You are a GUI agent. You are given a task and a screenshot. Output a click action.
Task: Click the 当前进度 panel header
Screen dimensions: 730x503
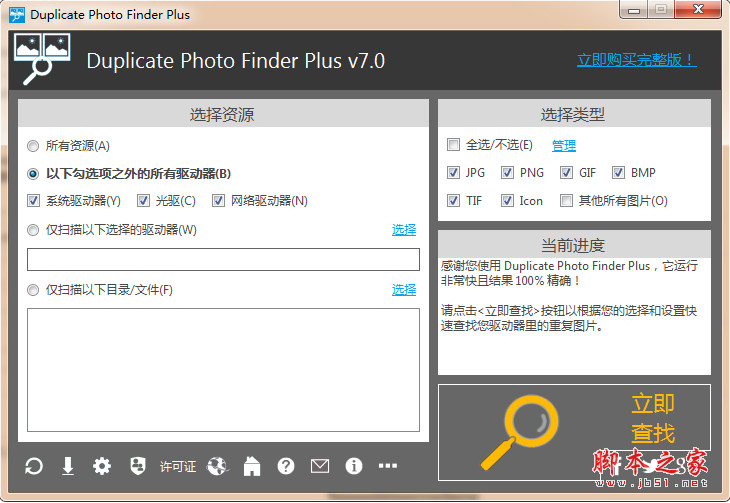574,245
